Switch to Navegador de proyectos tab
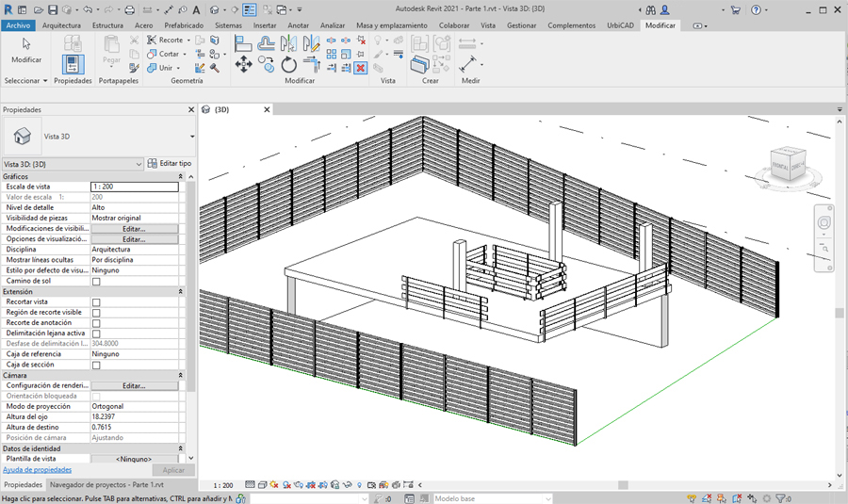The width and height of the screenshot is (848, 504). (x=106, y=484)
